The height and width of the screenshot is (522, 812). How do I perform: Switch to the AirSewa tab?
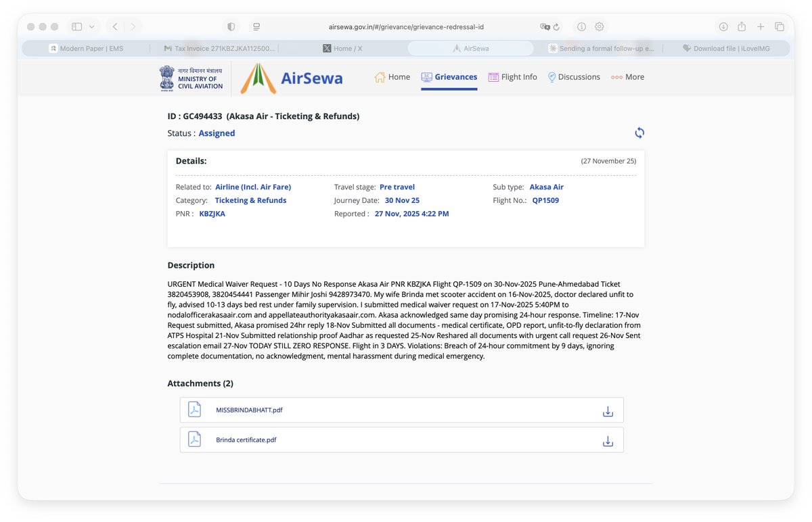[470, 49]
